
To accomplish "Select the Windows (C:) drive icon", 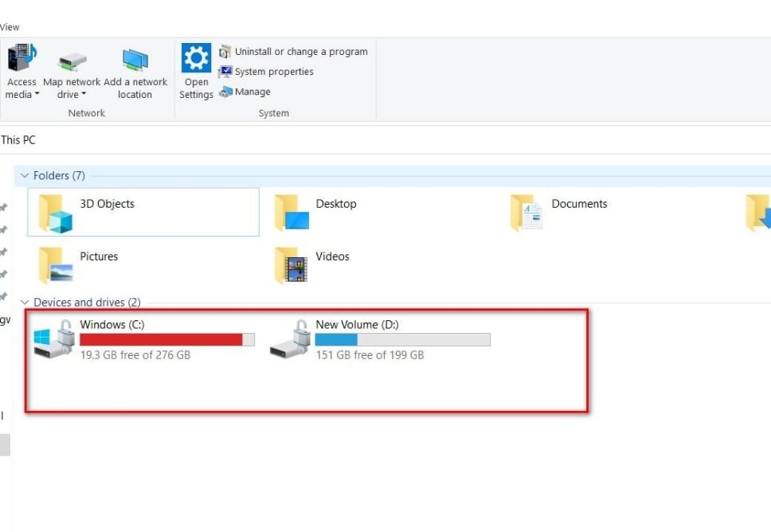I will point(54,339).
